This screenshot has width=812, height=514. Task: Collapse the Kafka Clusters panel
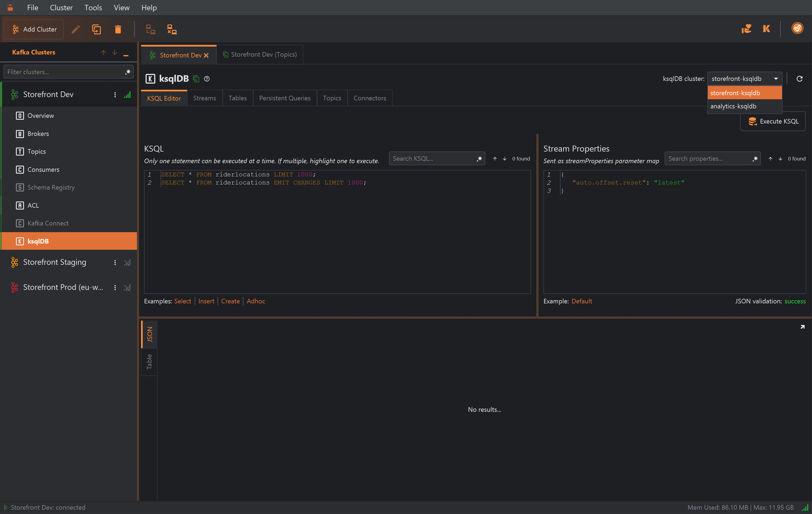pos(126,55)
